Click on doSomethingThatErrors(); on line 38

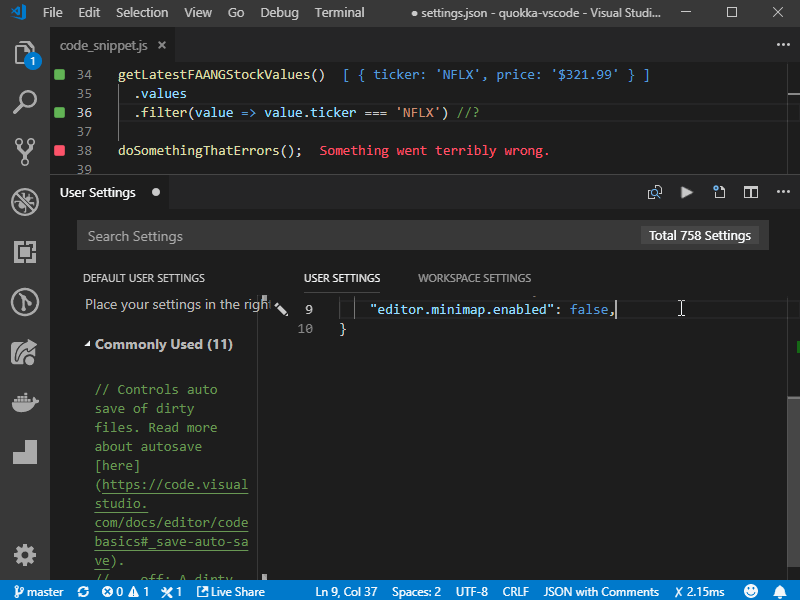point(210,151)
